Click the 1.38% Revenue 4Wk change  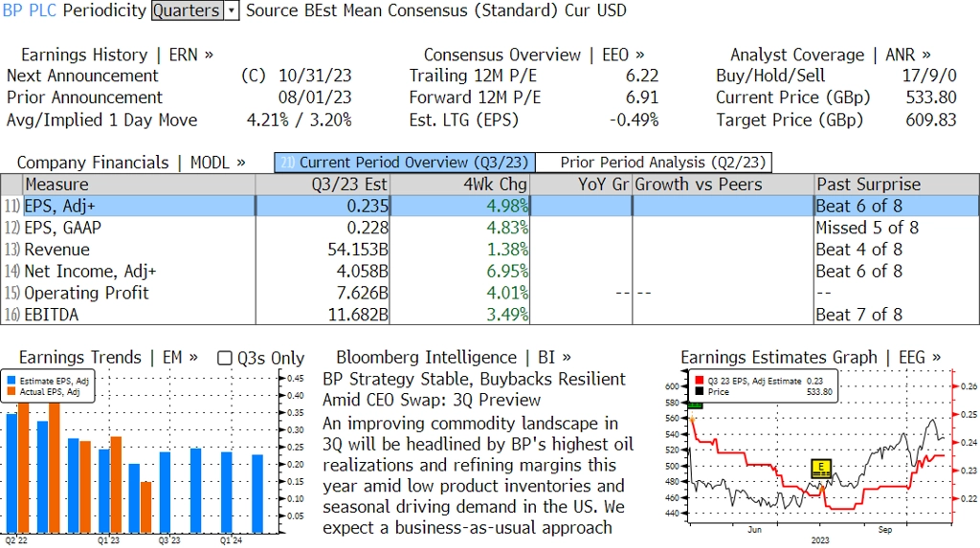click(507, 250)
